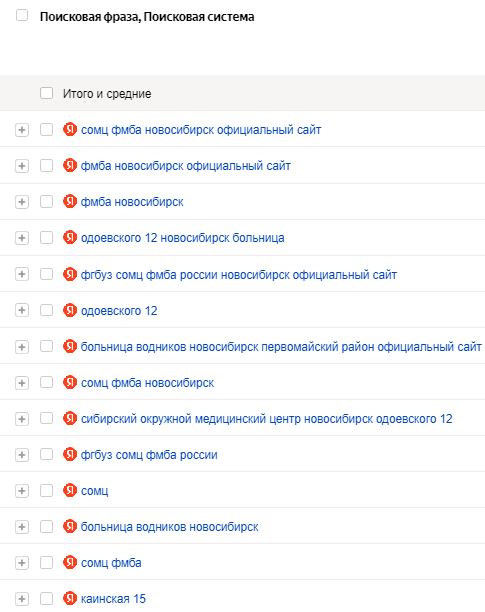Expand the 'каинская 15' row

tap(22, 599)
